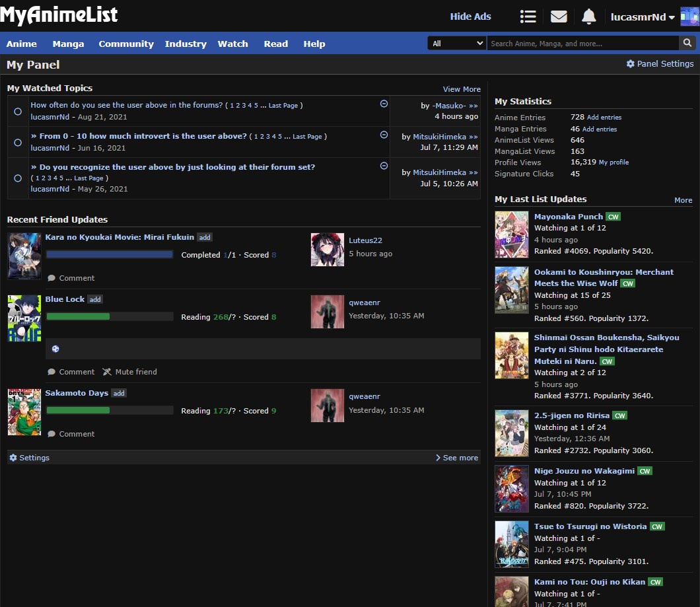Remove 'How often do you see' topic watch

pyautogui.click(x=384, y=104)
